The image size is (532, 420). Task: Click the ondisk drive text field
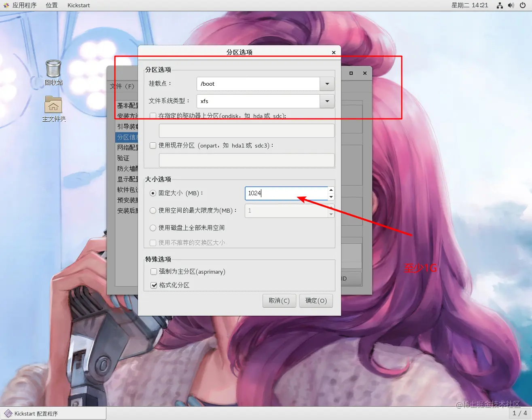pyautogui.click(x=247, y=131)
